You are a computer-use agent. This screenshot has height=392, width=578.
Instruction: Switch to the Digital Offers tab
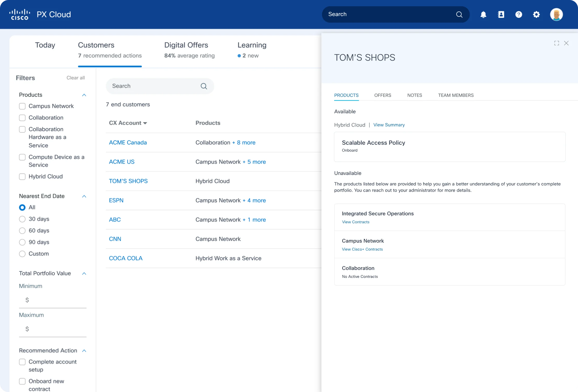click(x=189, y=50)
